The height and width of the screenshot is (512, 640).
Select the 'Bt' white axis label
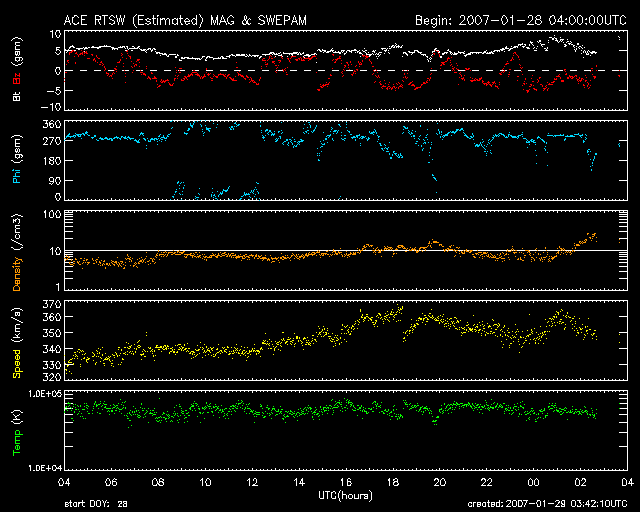point(17,96)
